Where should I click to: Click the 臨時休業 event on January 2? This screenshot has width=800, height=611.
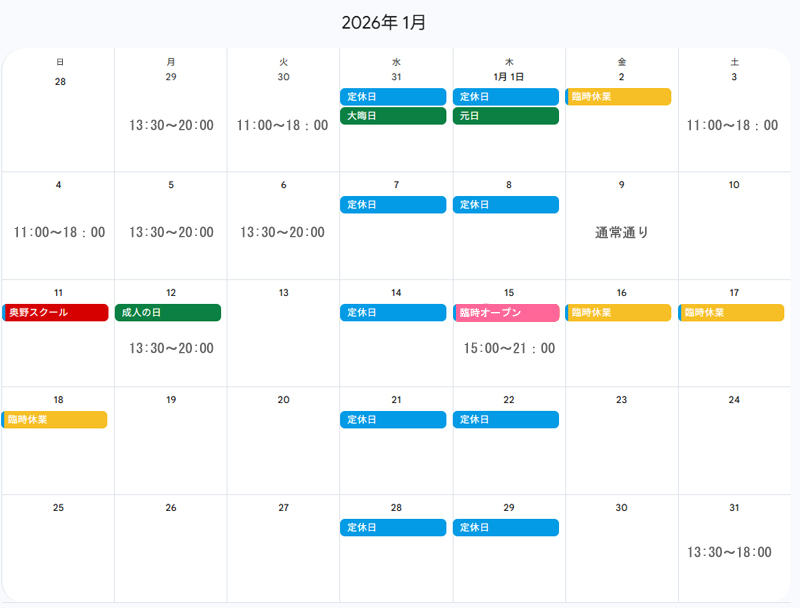(x=618, y=97)
